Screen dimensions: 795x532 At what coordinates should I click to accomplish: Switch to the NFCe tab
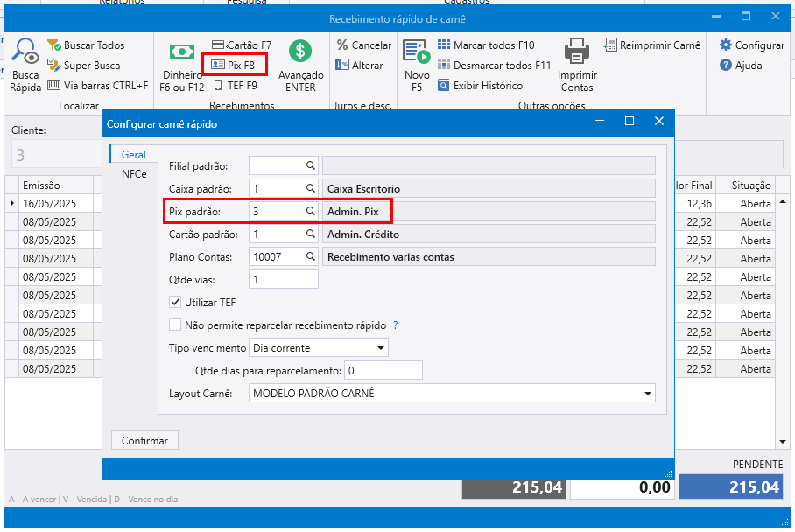tap(134, 174)
